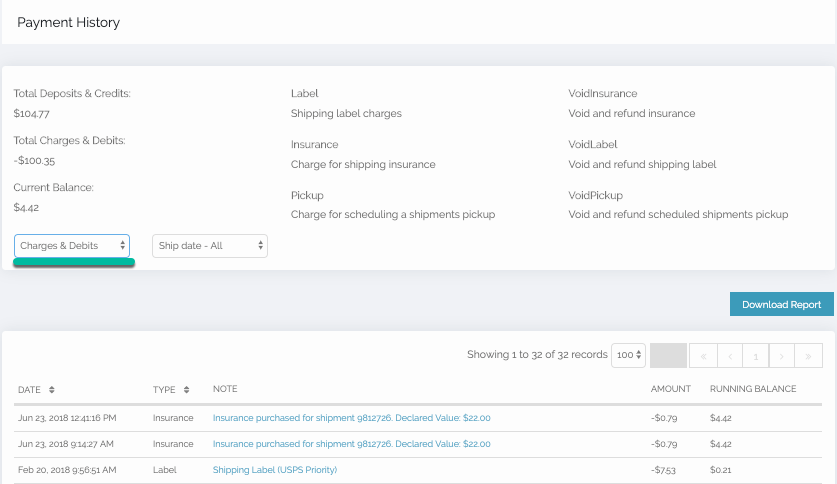
Task: Select the $4.42 current balance value
Action: pos(26,208)
